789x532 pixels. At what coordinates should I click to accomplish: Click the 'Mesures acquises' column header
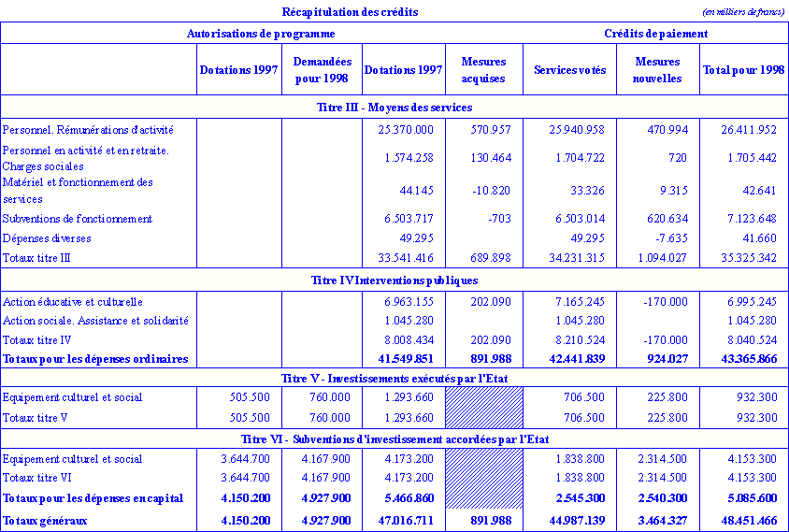pyautogui.click(x=483, y=70)
